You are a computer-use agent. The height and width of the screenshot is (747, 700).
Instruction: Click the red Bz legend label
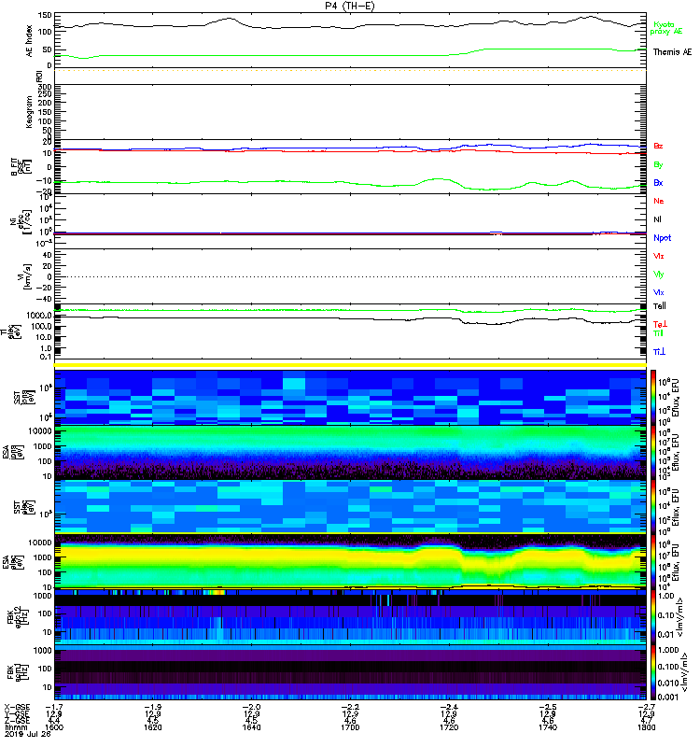658,146
